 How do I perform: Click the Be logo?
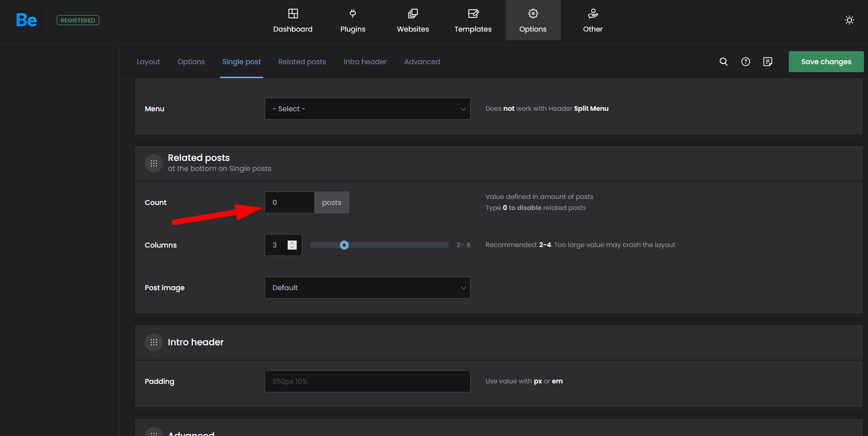(x=27, y=20)
